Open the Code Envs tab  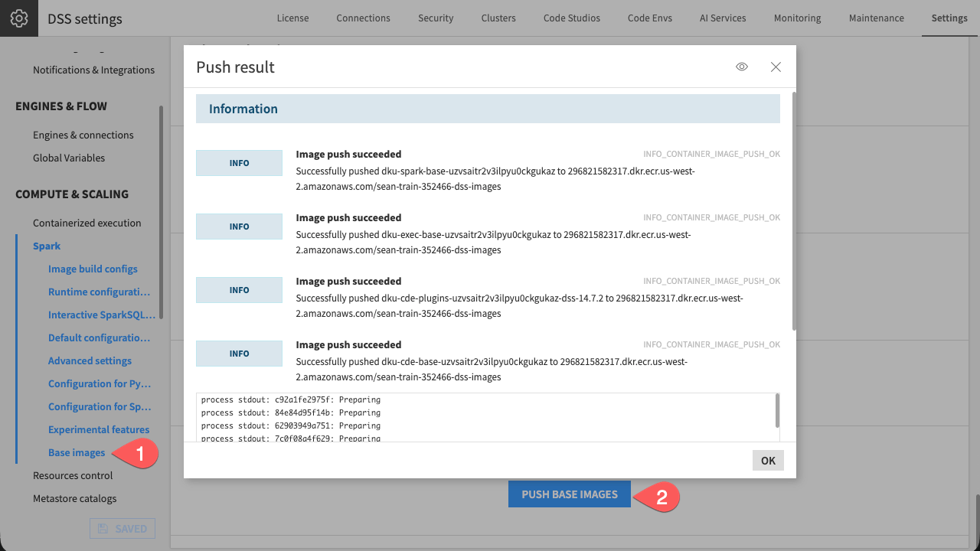point(650,18)
